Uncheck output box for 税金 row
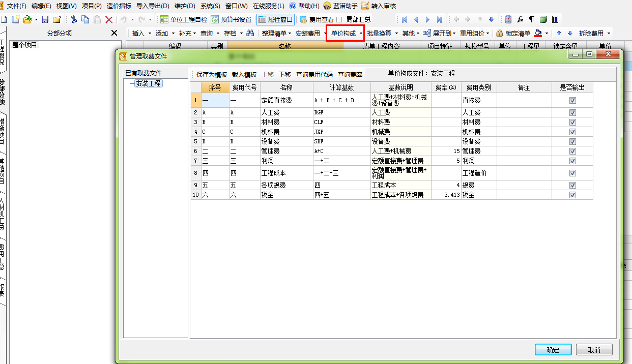Viewport: 632px width, 364px height. point(572,195)
